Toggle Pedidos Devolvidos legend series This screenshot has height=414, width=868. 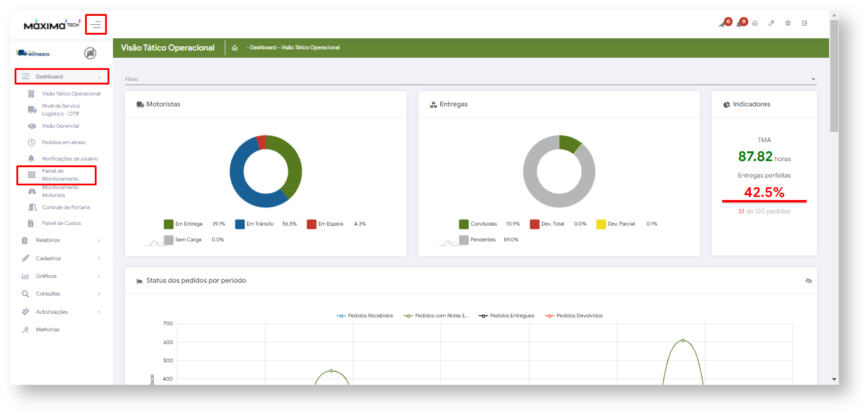click(573, 316)
